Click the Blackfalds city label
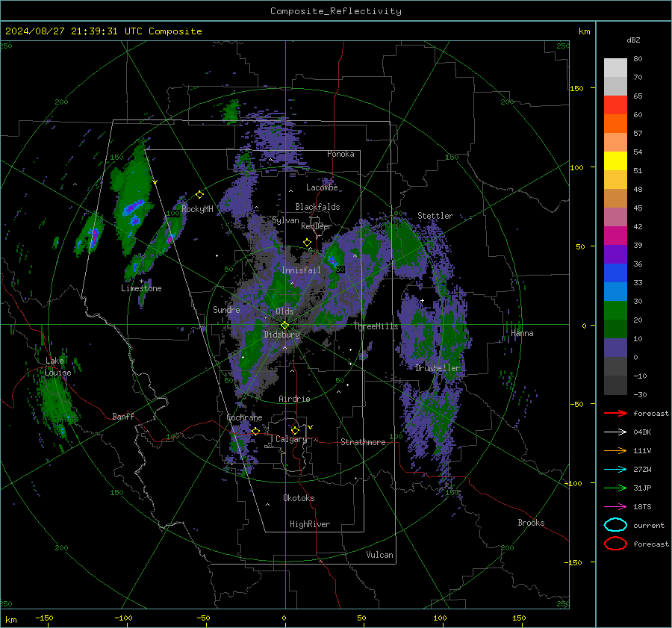The image size is (672, 628). point(317,207)
